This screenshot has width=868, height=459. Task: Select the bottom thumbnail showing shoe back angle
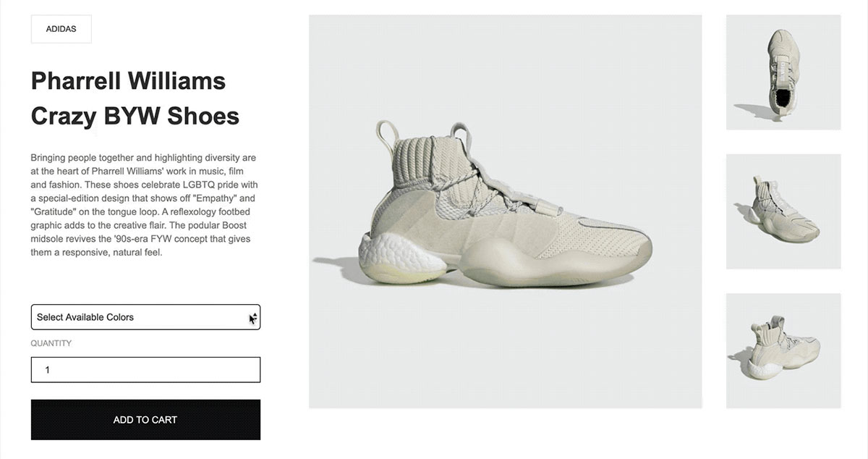(x=783, y=350)
